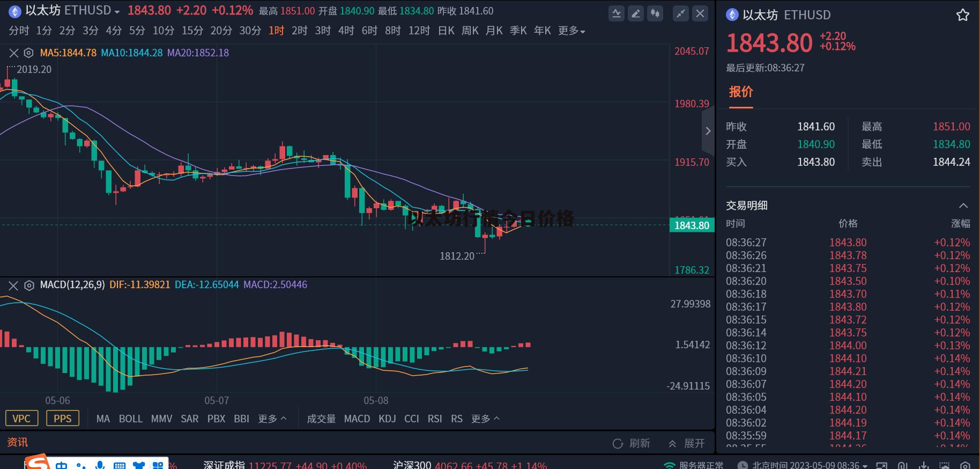Open MACD indicator settings hexagon icon

click(x=29, y=285)
